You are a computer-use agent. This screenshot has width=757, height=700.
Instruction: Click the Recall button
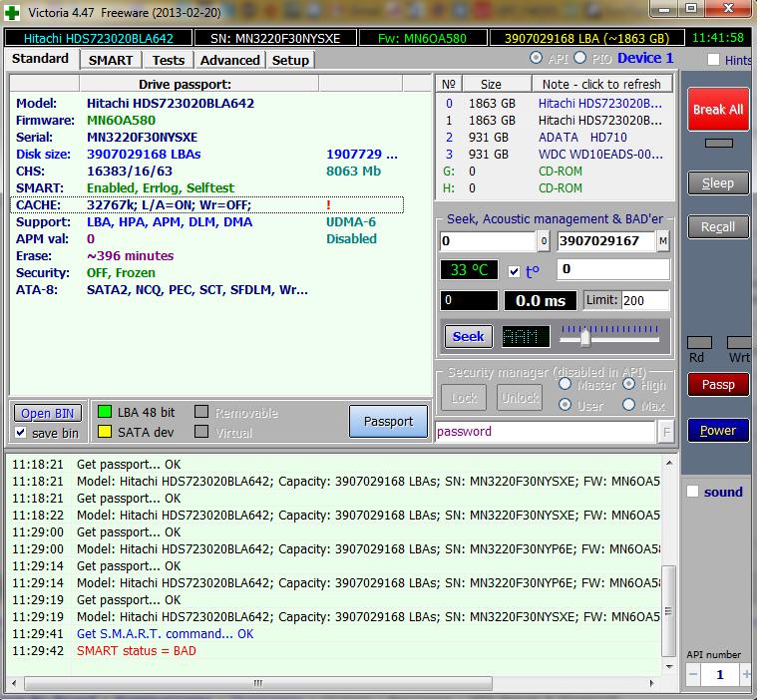718,227
